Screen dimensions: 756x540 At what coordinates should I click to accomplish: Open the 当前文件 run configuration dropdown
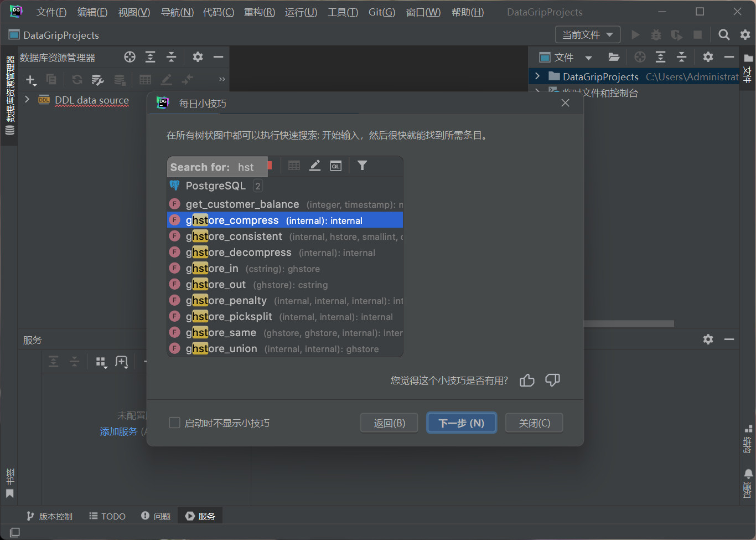coord(588,35)
